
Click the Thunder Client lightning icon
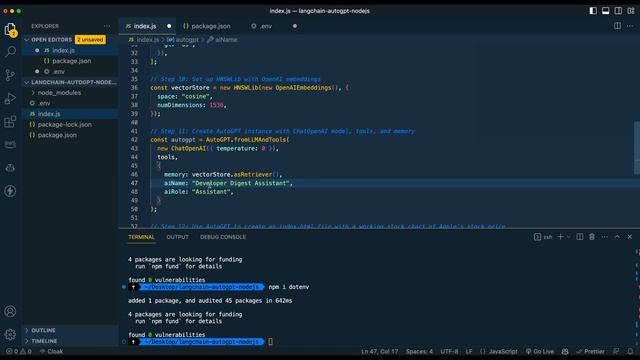point(10,191)
